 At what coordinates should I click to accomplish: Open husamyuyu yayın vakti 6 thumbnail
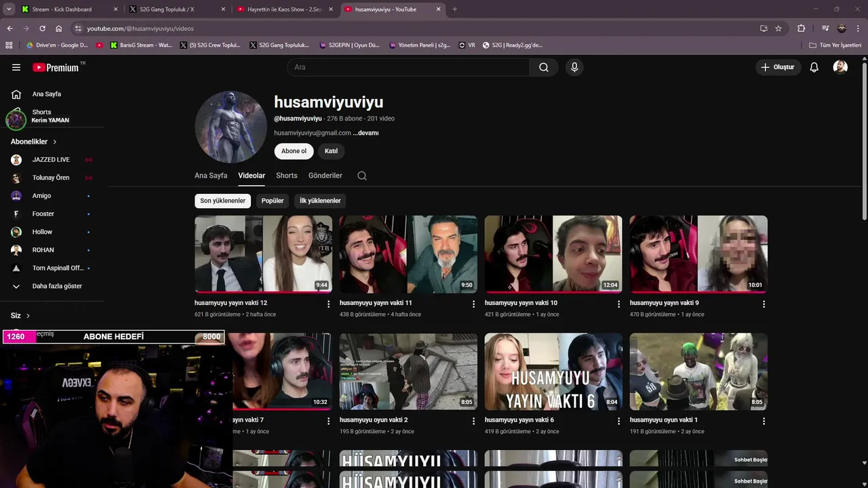pos(553,371)
